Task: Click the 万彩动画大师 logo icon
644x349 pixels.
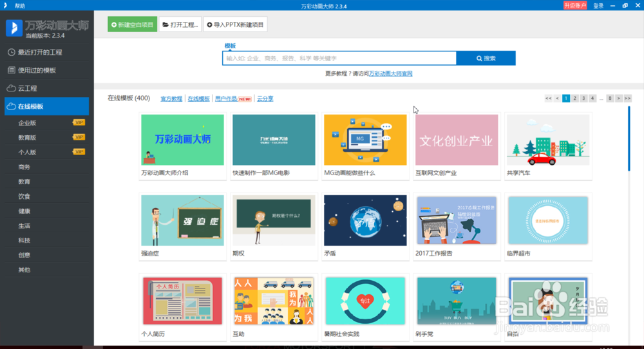Action: [14, 28]
